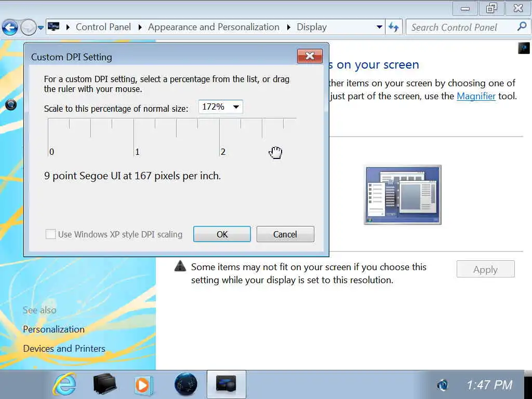Click the Forward navigation arrow

pyautogui.click(x=29, y=27)
